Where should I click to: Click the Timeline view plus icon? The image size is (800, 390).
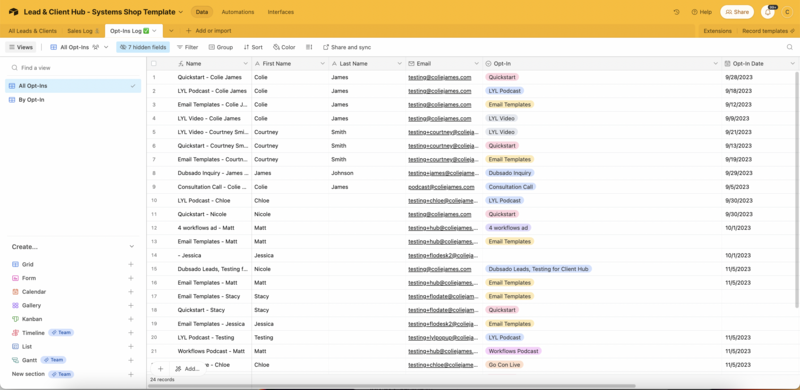pyautogui.click(x=131, y=333)
